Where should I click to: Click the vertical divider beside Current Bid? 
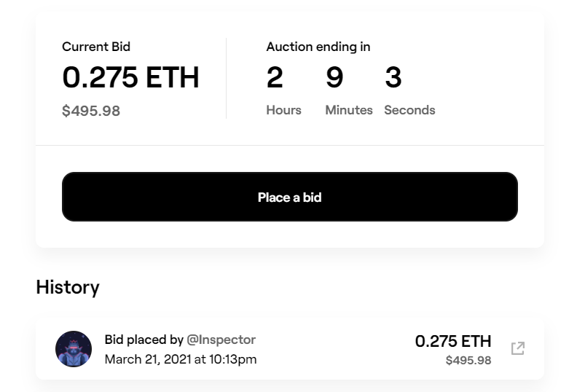coord(226,78)
